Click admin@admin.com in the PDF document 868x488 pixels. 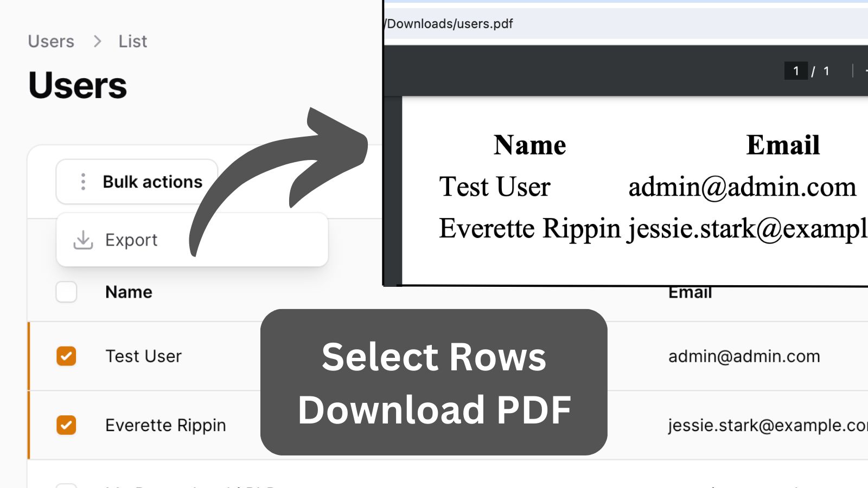coord(742,187)
